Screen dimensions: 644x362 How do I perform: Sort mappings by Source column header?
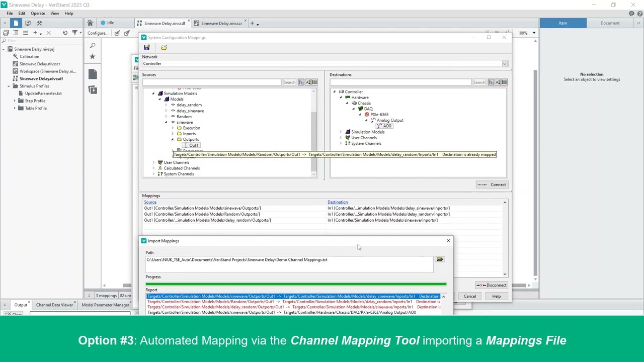(150, 202)
